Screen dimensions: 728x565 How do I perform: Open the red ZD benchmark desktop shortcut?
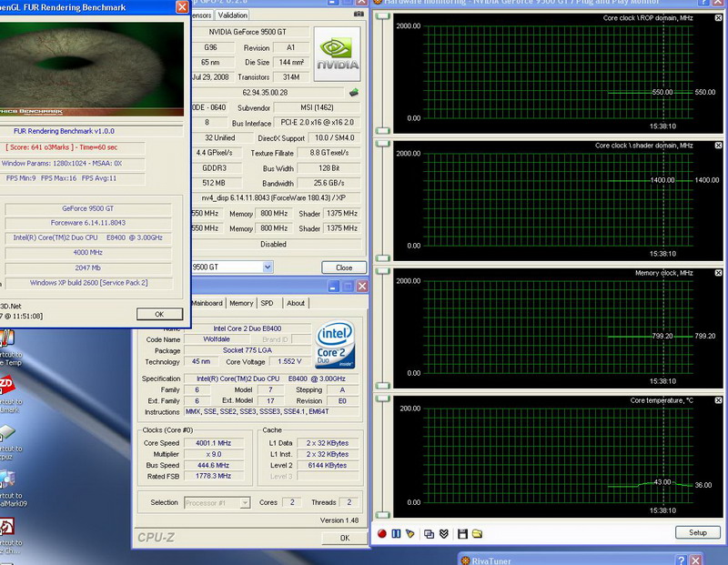coord(7,386)
